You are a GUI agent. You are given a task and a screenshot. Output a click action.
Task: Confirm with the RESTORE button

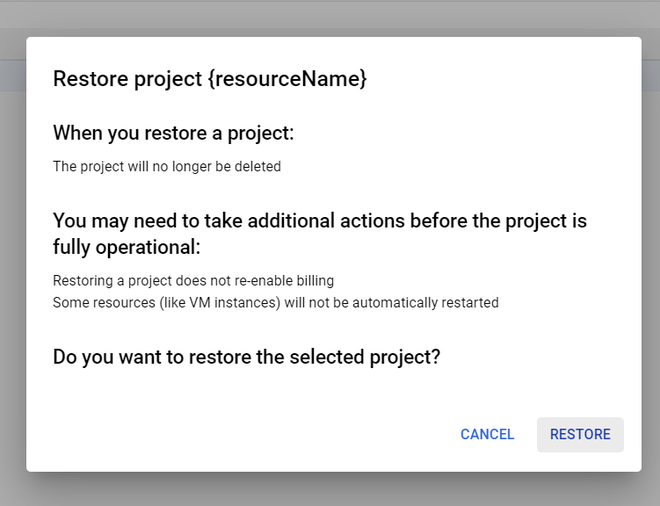pos(580,434)
